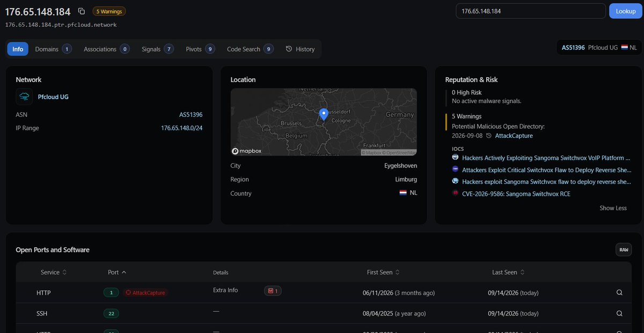Open the Signals tab
The image size is (644, 333).
(x=157, y=49)
